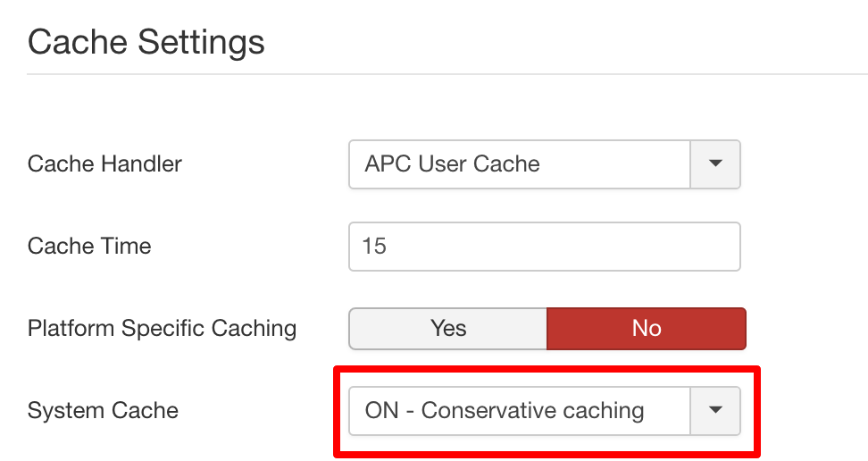Focus the Cache Time input field
This screenshot has height=461, width=868.
[545, 247]
